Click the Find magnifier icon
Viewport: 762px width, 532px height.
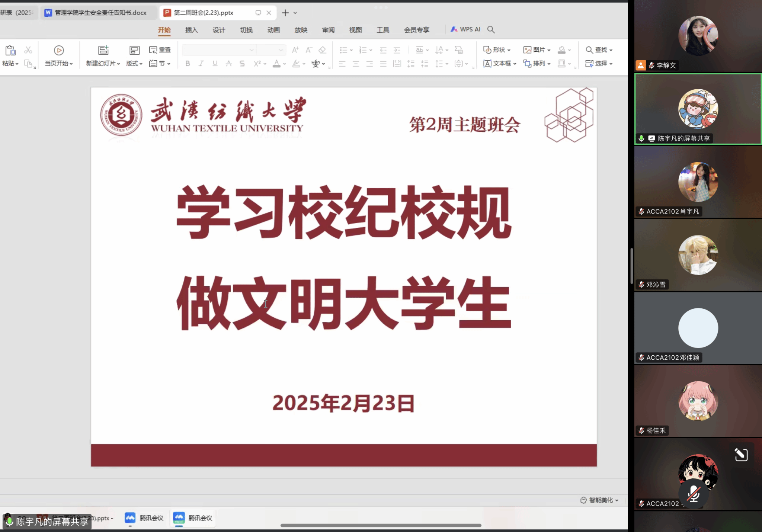(589, 50)
